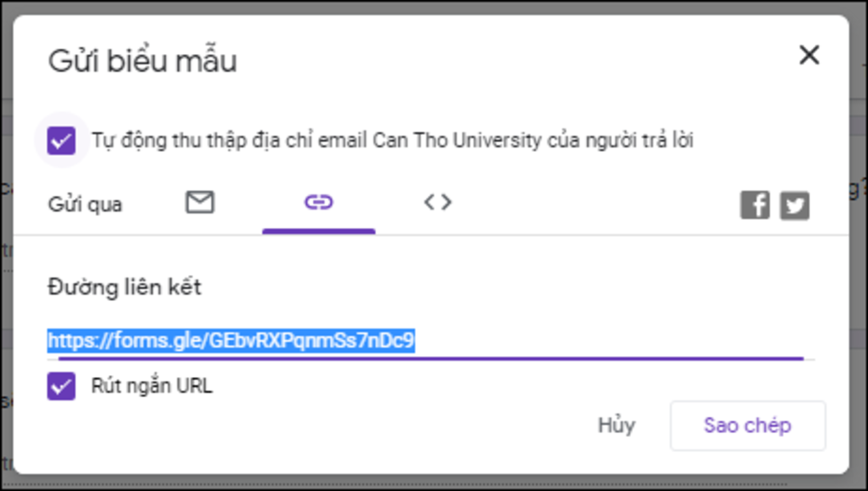The image size is (868, 491).
Task: Click the Rút ngắn URL label text
Action: pyautogui.click(x=151, y=386)
